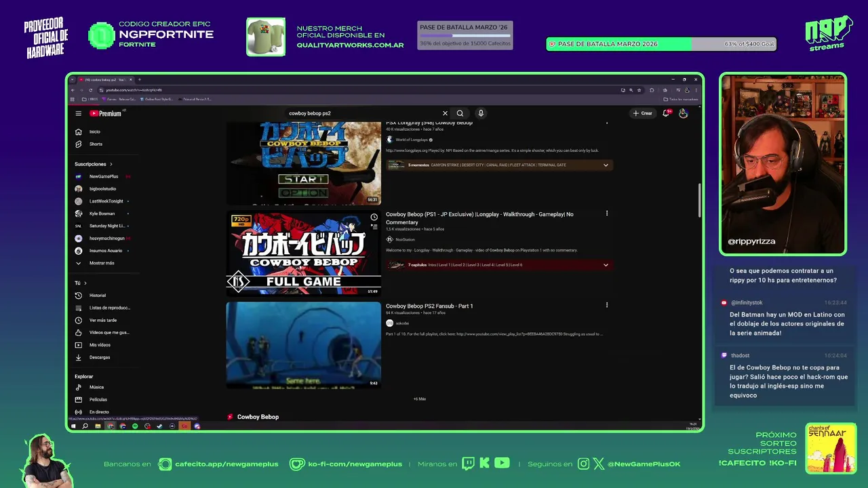Open Ver más tarde
The height and width of the screenshot is (488, 868).
click(104, 320)
